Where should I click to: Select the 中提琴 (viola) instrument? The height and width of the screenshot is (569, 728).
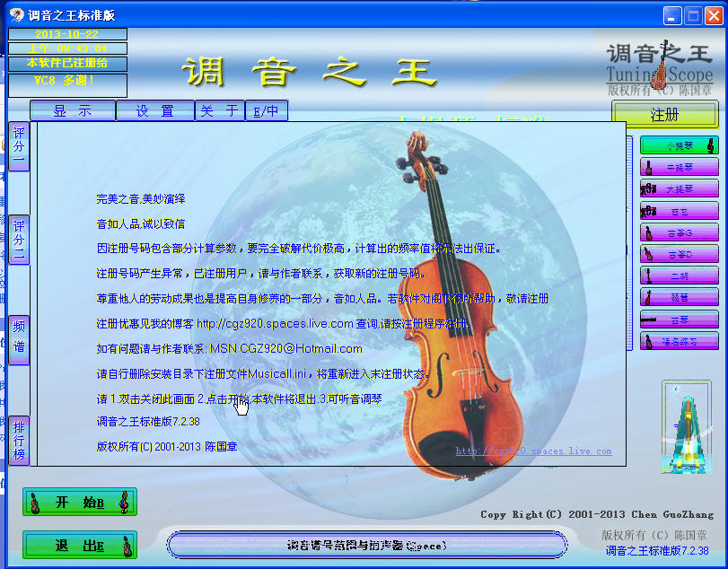point(680,167)
